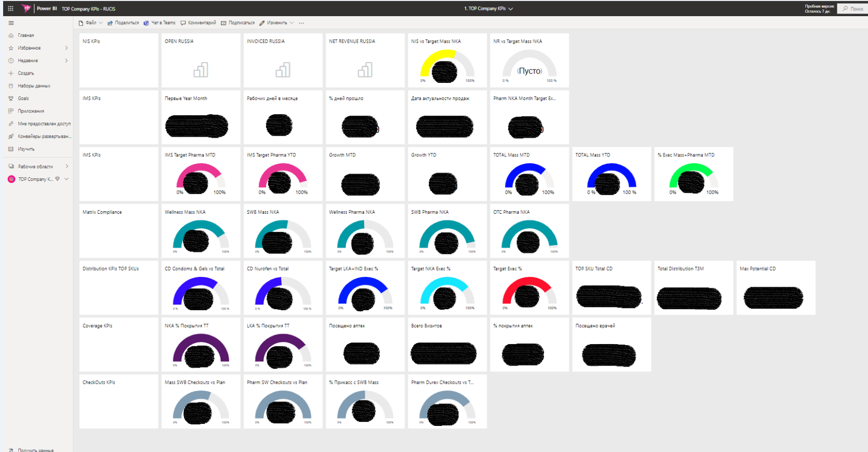Click Power BI brand link

pyautogui.click(x=47, y=8)
